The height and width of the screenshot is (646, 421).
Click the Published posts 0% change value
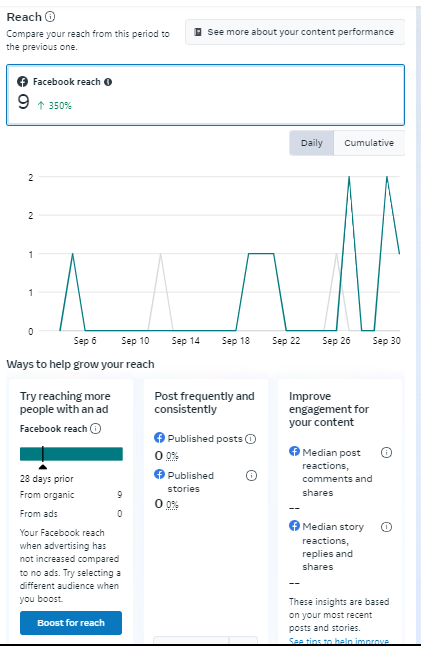click(x=172, y=456)
